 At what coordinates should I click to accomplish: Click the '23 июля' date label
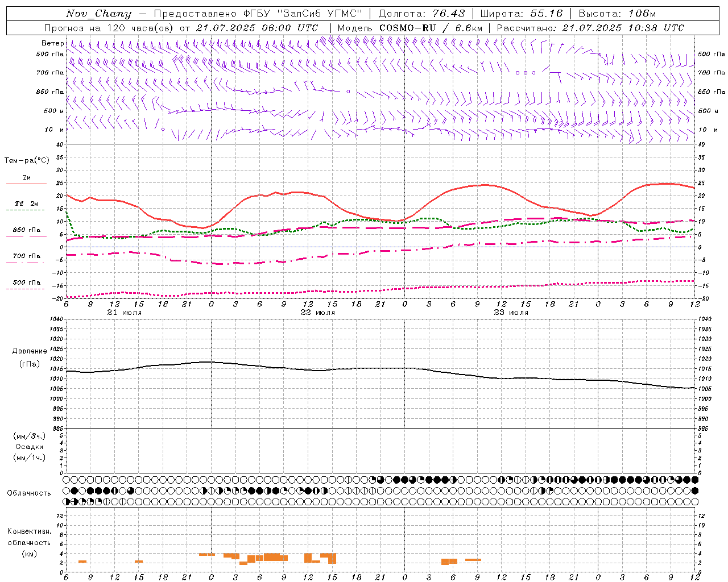tap(511, 313)
